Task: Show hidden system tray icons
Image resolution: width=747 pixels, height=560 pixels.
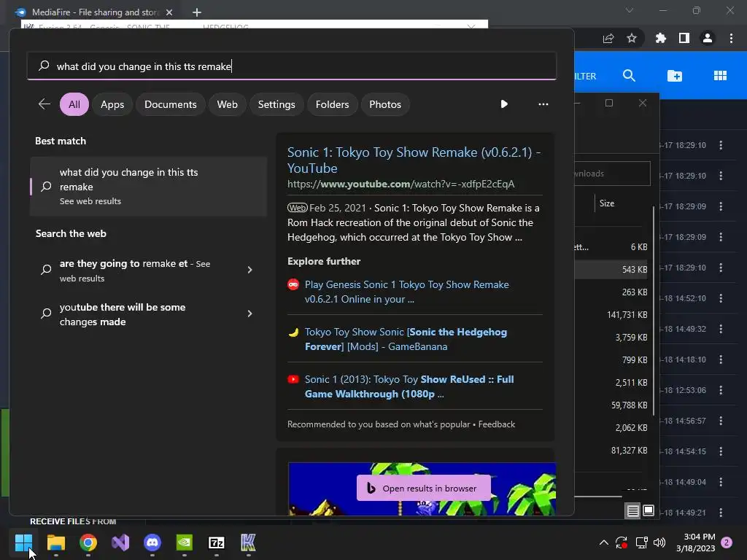Action: coord(603,542)
